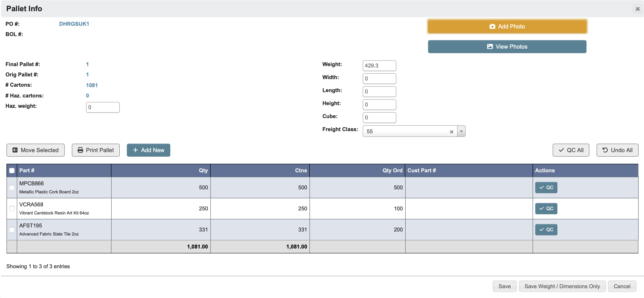Screen dimensions: 644x298
Task: Open the Freight Class dropdown arrow
Action: point(461,132)
